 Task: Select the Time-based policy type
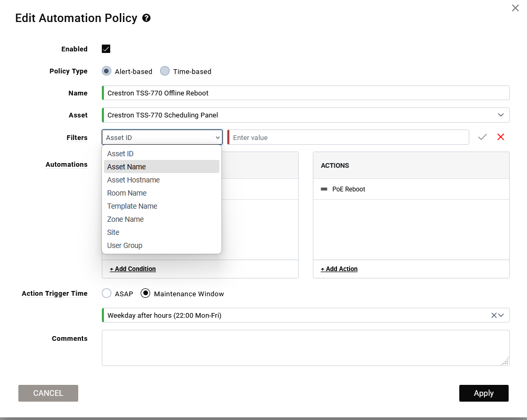[x=165, y=71]
